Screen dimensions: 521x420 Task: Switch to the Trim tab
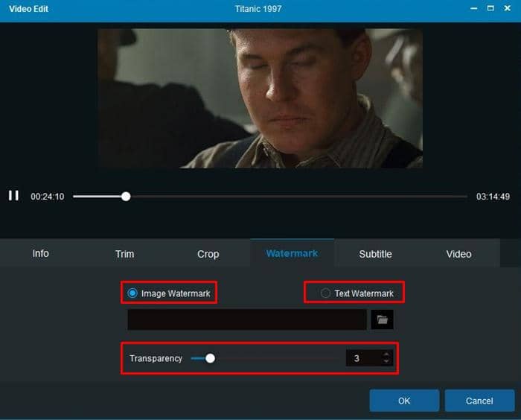(x=124, y=254)
